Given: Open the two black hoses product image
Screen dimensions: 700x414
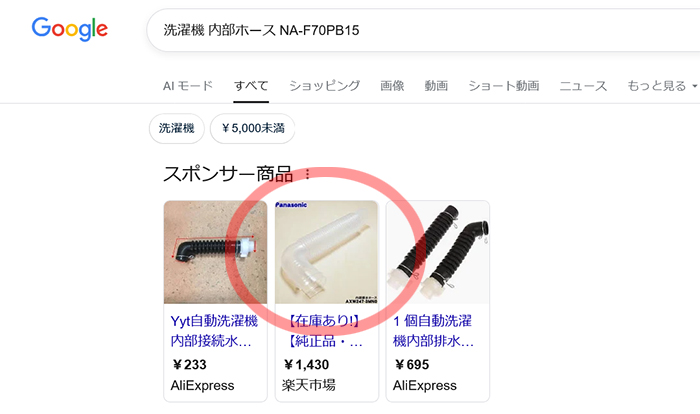Looking at the screenshot, I should (438, 252).
